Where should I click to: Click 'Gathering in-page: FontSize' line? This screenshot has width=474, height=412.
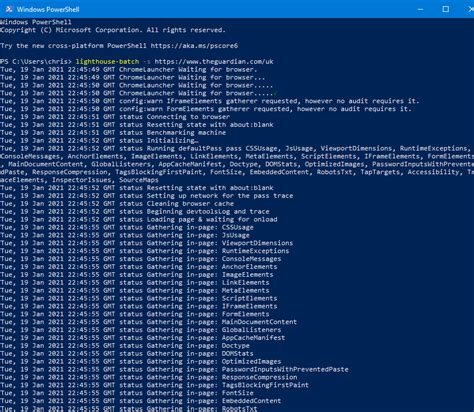127,393
